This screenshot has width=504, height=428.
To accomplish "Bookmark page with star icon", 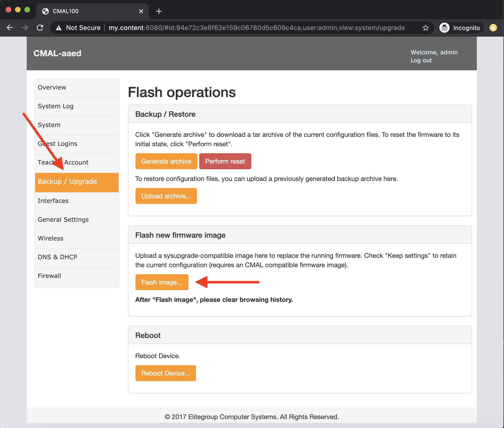I will click(x=426, y=28).
